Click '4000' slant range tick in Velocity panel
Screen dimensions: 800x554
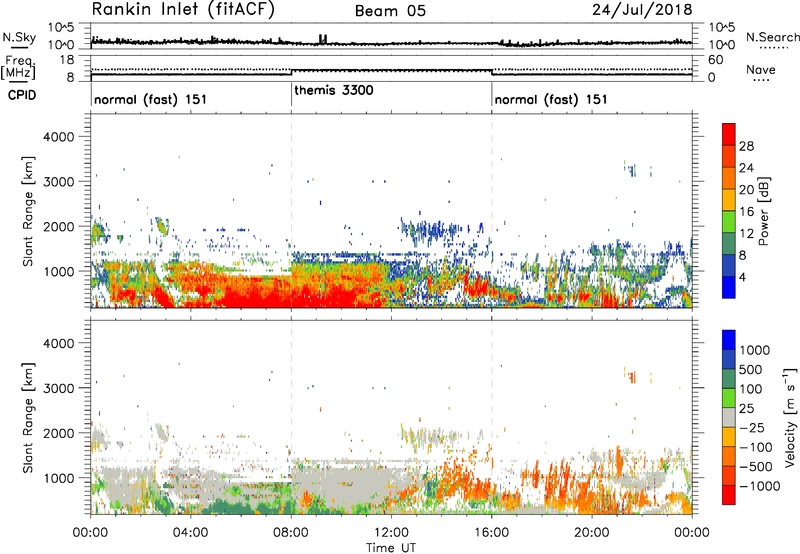pos(58,343)
